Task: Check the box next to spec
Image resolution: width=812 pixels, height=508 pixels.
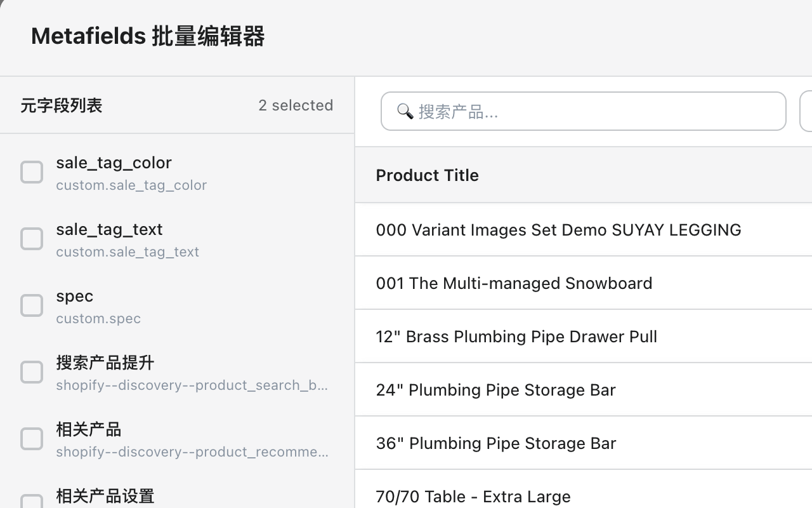Action: pyautogui.click(x=32, y=305)
